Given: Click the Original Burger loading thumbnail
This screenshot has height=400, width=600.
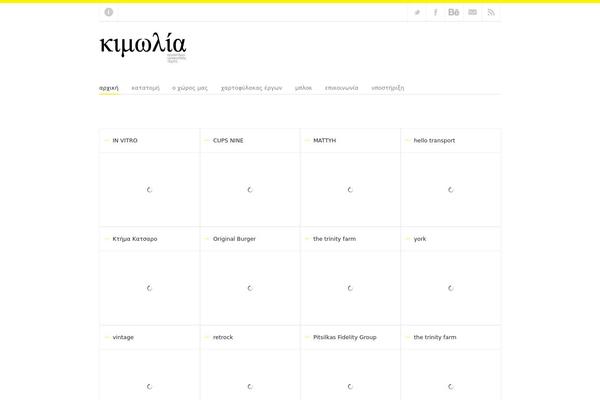Looking at the screenshot, I should click(x=250, y=288).
